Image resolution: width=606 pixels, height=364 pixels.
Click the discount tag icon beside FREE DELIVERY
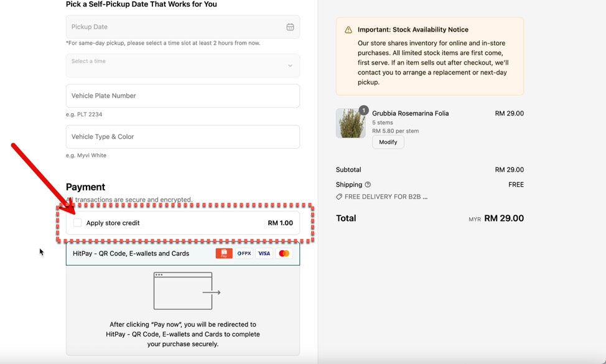339,197
